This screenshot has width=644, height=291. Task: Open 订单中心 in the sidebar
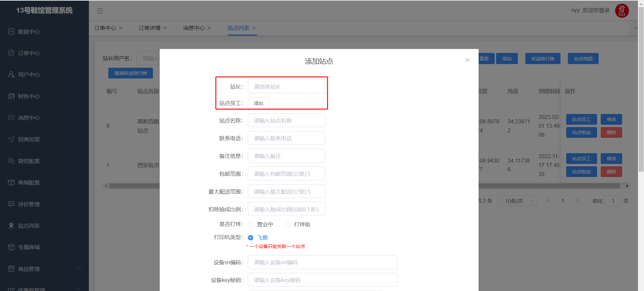pyautogui.click(x=29, y=53)
